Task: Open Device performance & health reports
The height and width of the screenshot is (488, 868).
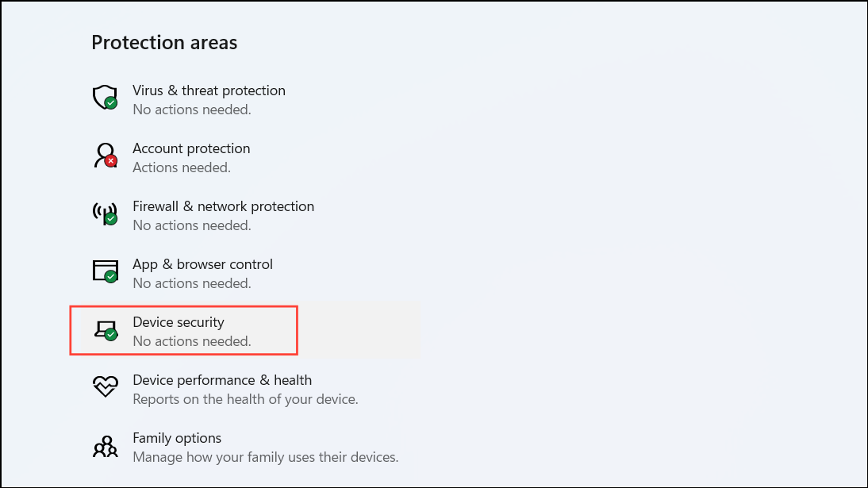Action: (x=222, y=380)
